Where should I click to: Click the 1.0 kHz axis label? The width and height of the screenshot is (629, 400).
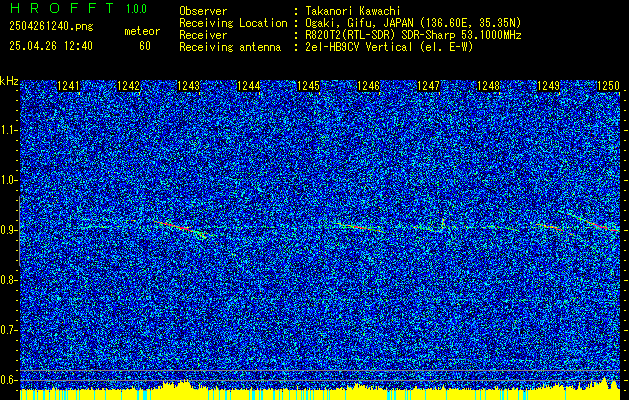[x=7, y=180]
